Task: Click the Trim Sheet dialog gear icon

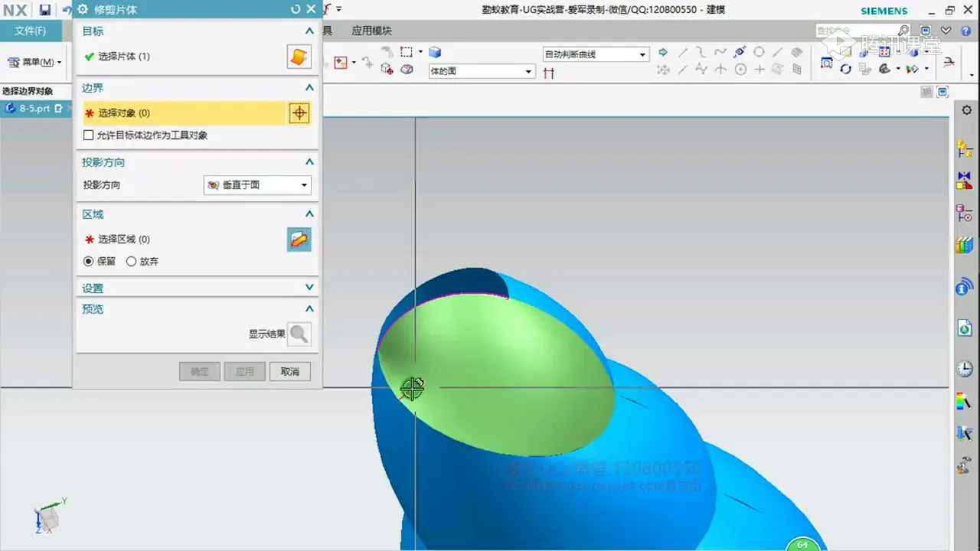Action: tap(83, 9)
